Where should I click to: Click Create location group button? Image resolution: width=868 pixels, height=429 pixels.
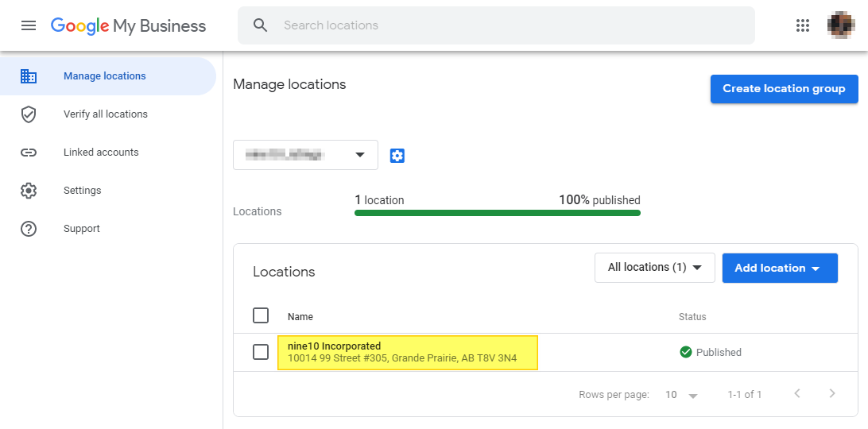[x=784, y=88]
